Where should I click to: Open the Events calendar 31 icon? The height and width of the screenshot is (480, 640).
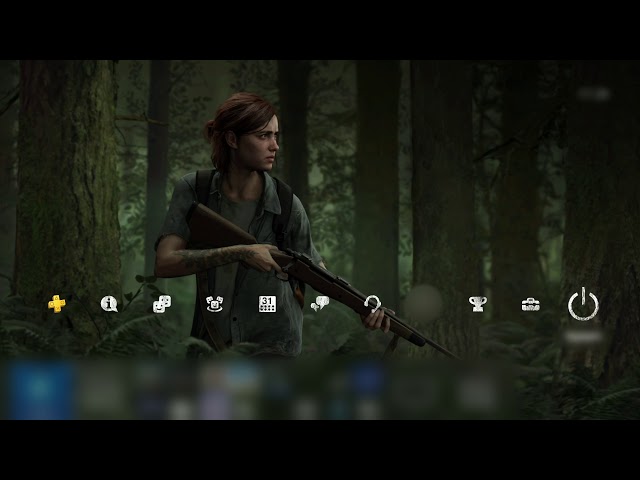click(267, 304)
